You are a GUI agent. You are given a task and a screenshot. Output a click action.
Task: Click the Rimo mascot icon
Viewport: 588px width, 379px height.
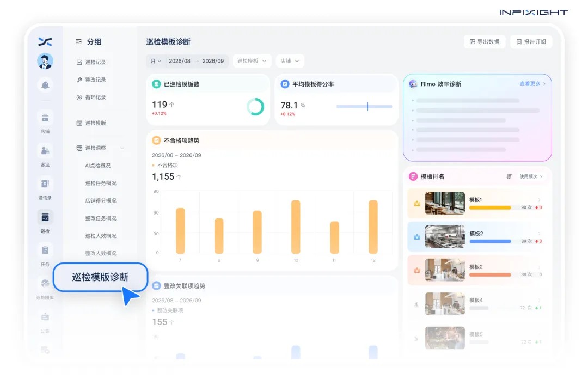tap(413, 84)
